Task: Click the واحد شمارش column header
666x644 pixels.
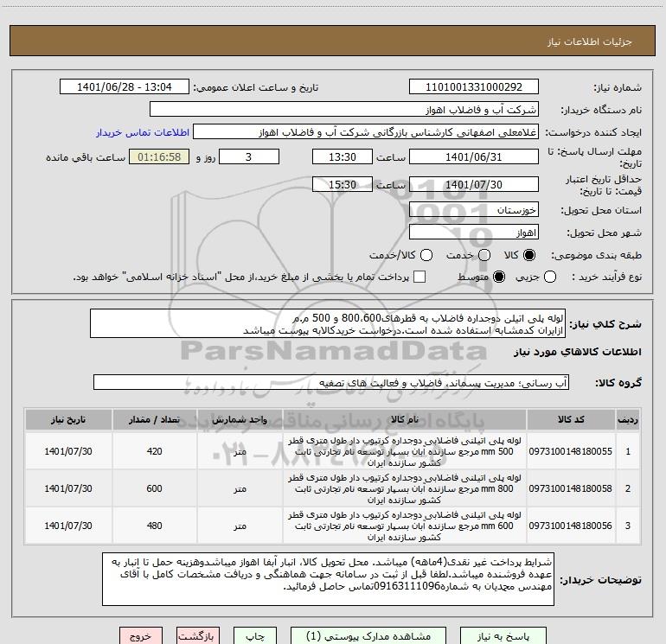Action: [240, 419]
